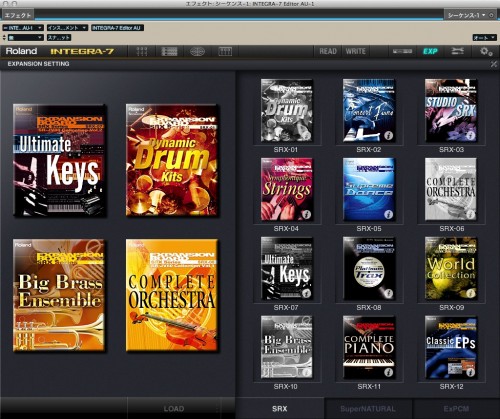Open info icon on SRX-05
Viewport: 500px width, 419px height.
(x=388, y=214)
